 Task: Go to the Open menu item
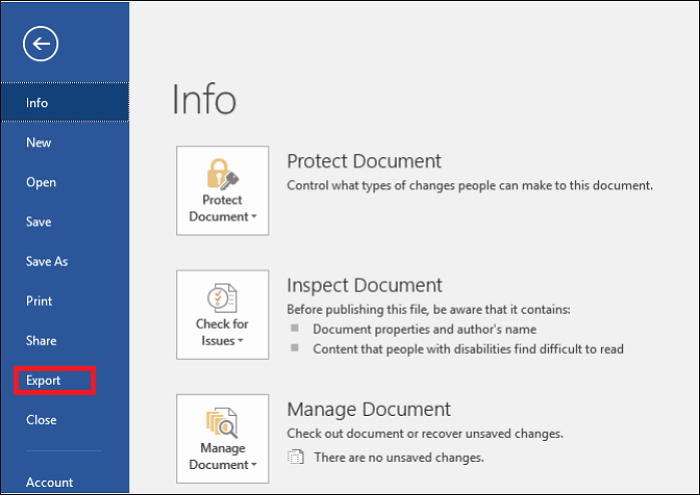click(x=41, y=182)
